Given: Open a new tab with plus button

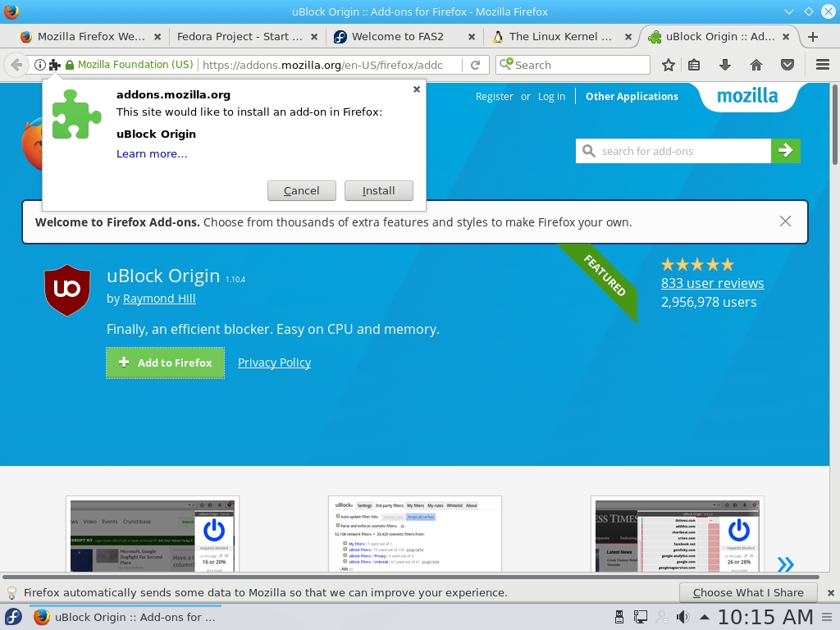Looking at the screenshot, I should [x=813, y=36].
